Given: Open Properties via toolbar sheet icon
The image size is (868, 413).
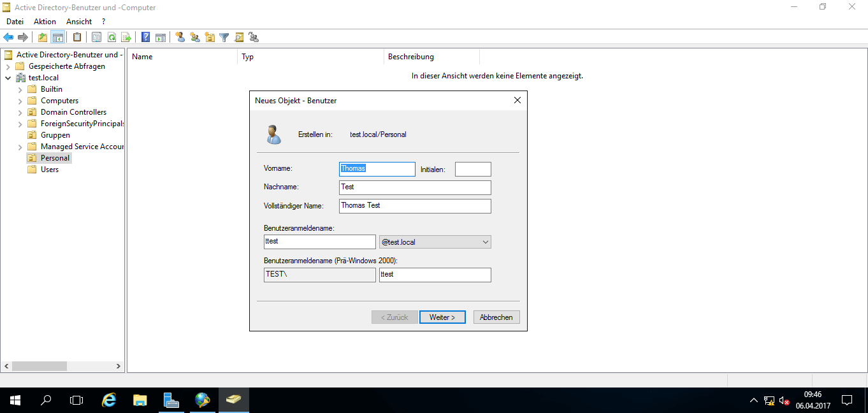Looking at the screenshot, I should coord(97,38).
